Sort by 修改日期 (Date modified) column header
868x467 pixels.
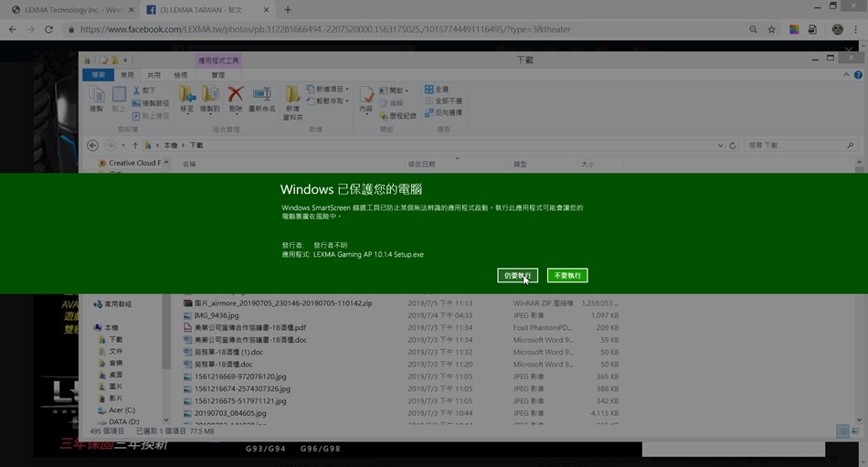coord(421,164)
